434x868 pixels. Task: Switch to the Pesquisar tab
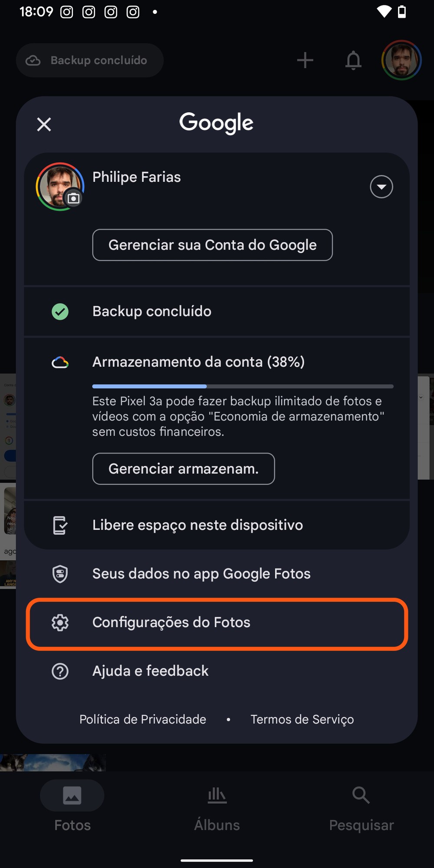[x=361, y=806]
